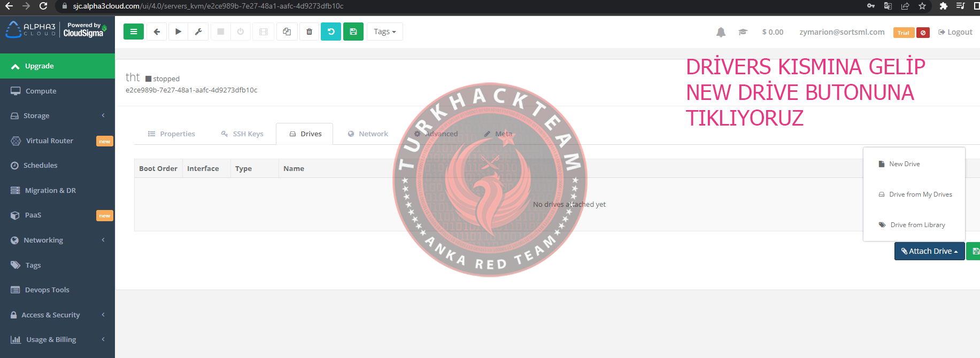
Task: Start the server with the play button
Action: click(178, 32)
